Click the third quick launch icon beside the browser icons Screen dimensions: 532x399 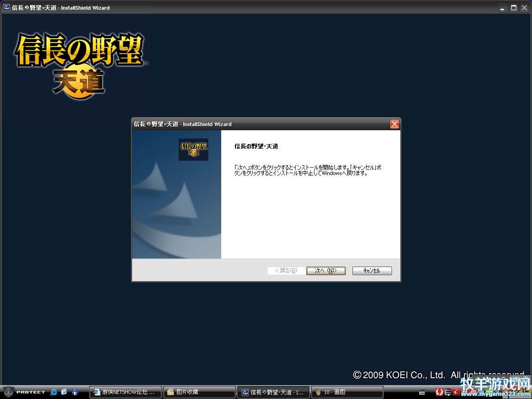75,392
